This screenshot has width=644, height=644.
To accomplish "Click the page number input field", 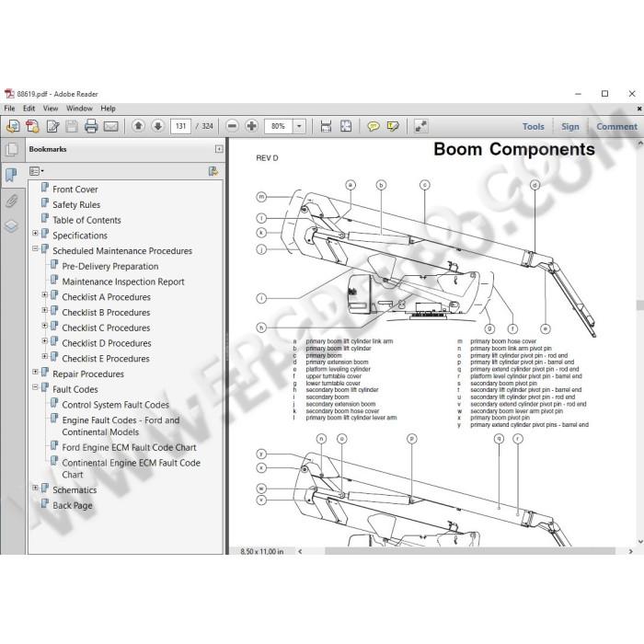I will click(x=180, y=126).
